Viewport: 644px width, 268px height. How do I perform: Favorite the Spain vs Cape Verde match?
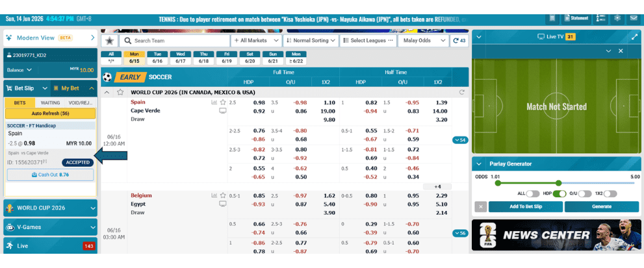[223, 102]
